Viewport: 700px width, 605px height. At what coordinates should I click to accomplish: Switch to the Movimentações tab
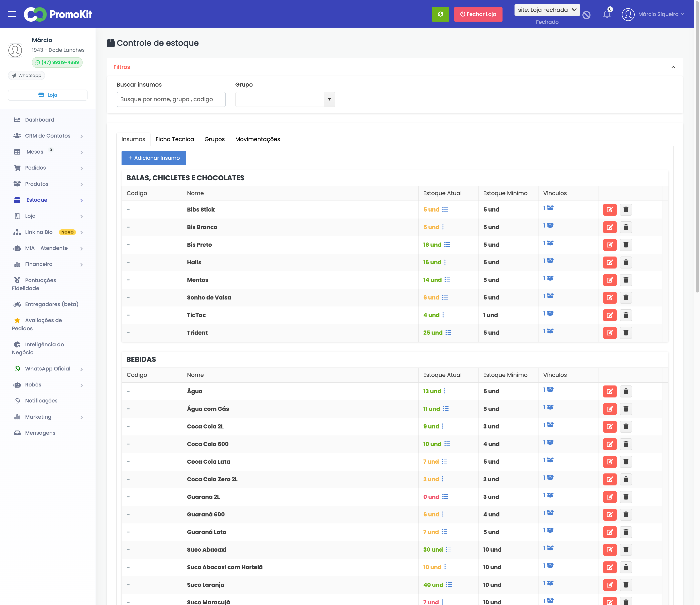(x=257, y=139)
